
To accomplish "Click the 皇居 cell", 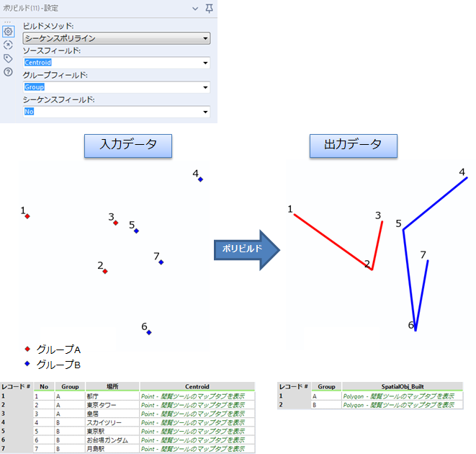I will coord(112,414).
